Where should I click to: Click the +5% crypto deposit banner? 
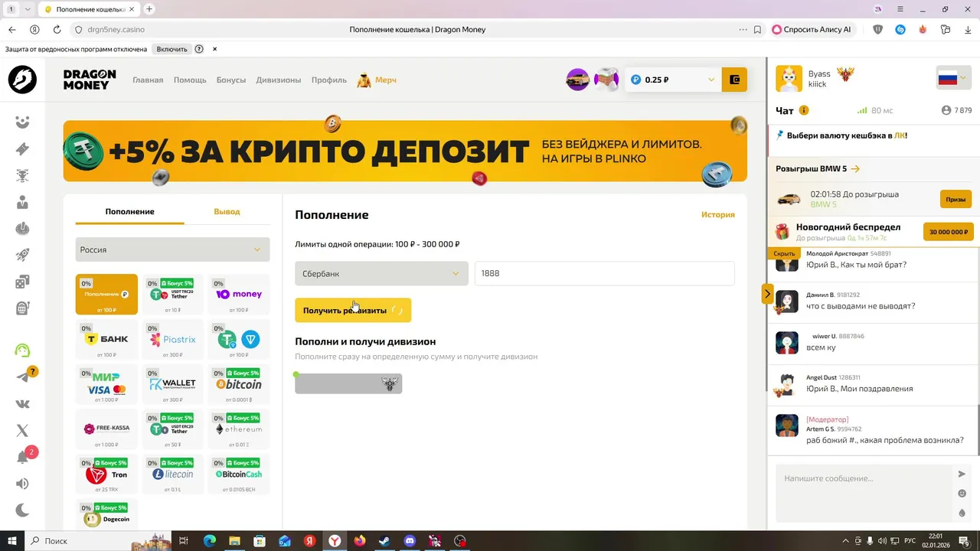click(405, 151)
